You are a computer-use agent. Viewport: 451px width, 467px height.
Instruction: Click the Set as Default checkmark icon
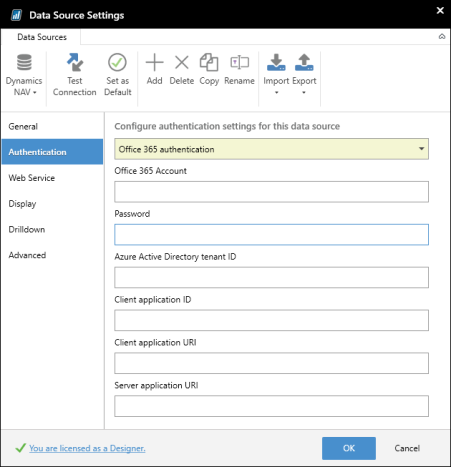coord(117,62)
